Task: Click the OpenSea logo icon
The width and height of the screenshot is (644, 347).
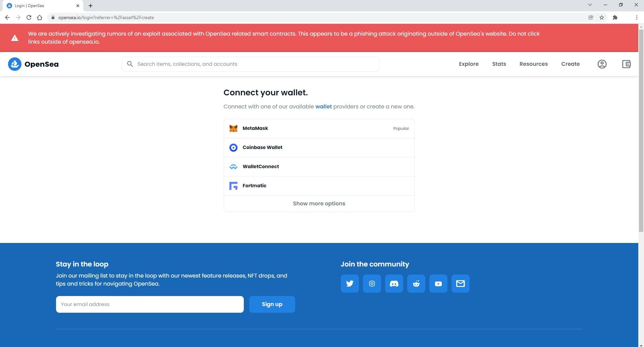Action: pyautogui.click(x=14, y=64)
